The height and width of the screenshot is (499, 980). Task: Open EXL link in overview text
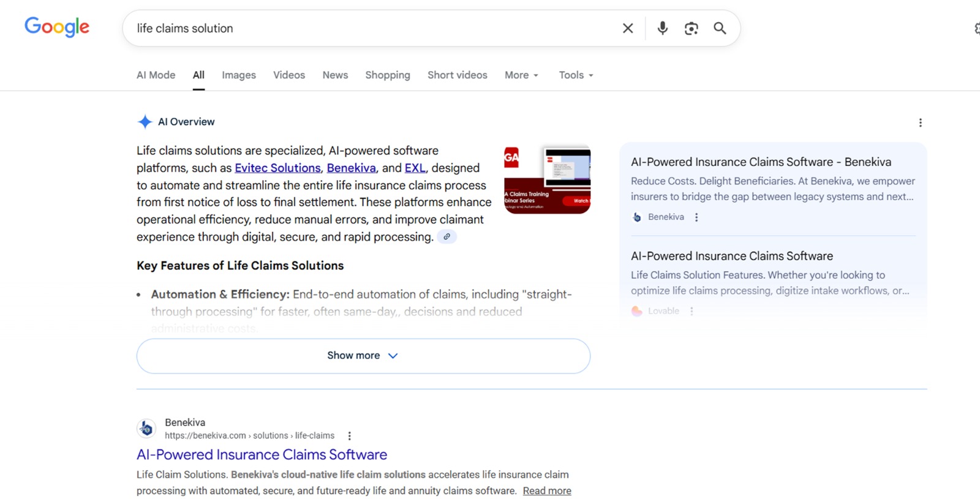pos(415,168)
